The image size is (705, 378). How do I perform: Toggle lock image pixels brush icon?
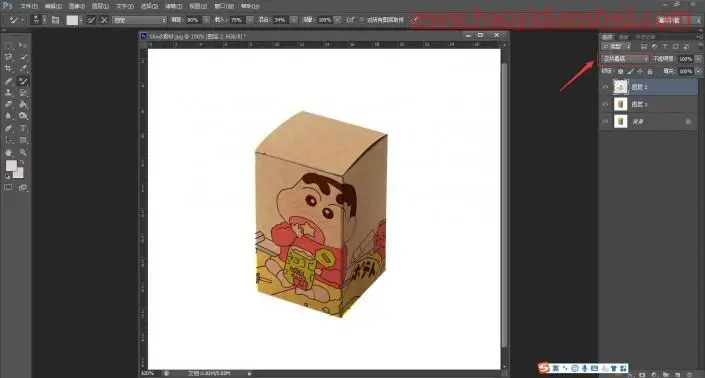point(630,71)
